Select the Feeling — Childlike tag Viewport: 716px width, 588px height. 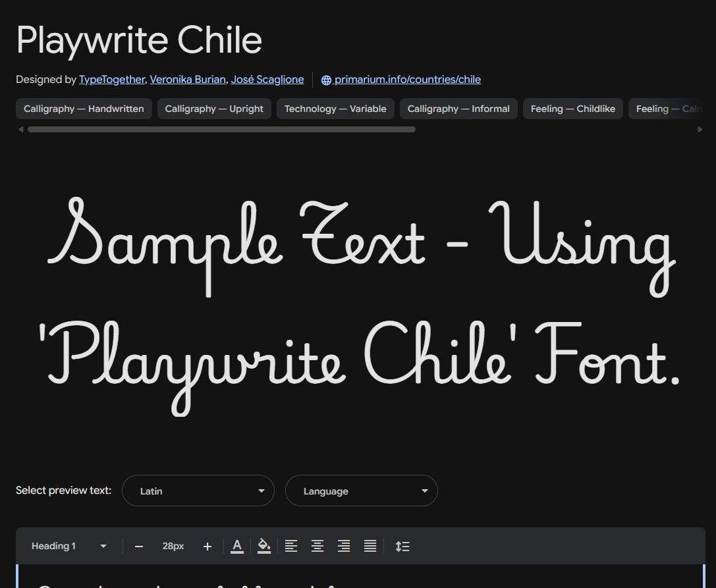[x=573, y=109]
